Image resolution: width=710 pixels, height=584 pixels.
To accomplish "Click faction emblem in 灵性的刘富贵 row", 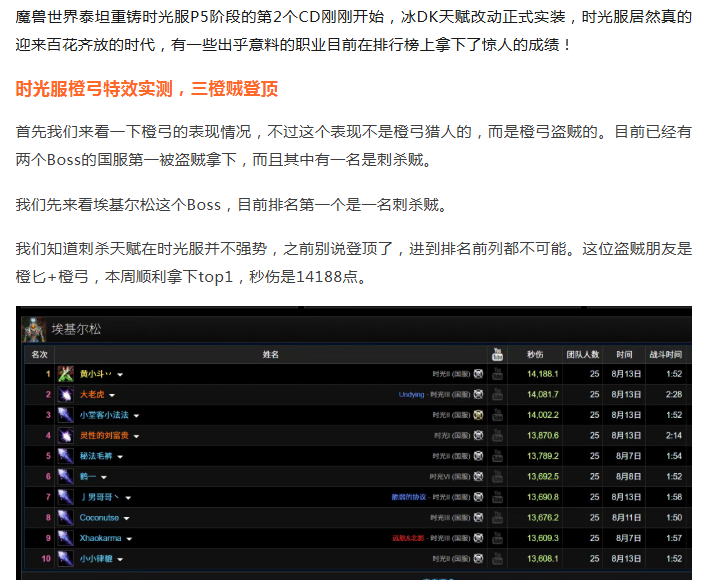I will point(478,436).
